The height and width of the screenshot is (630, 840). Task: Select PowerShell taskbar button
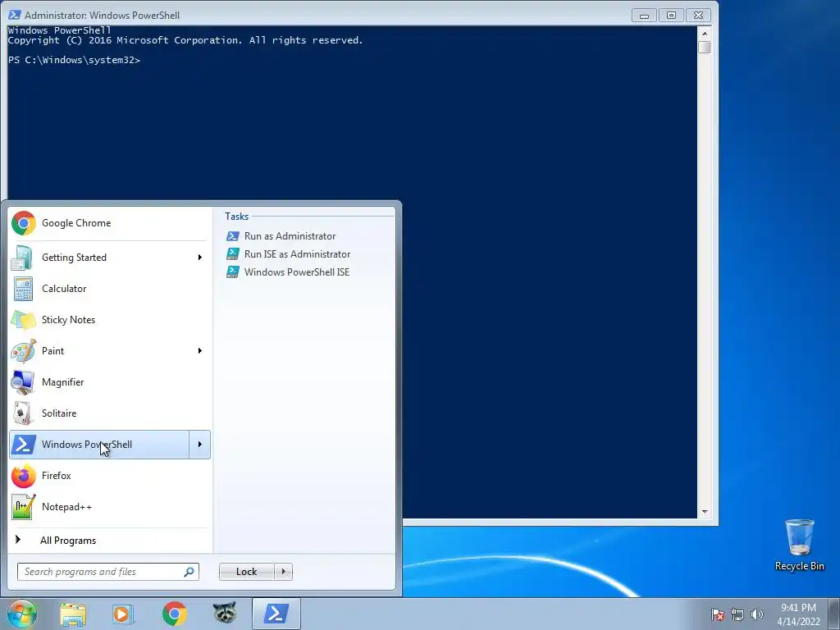276,614
